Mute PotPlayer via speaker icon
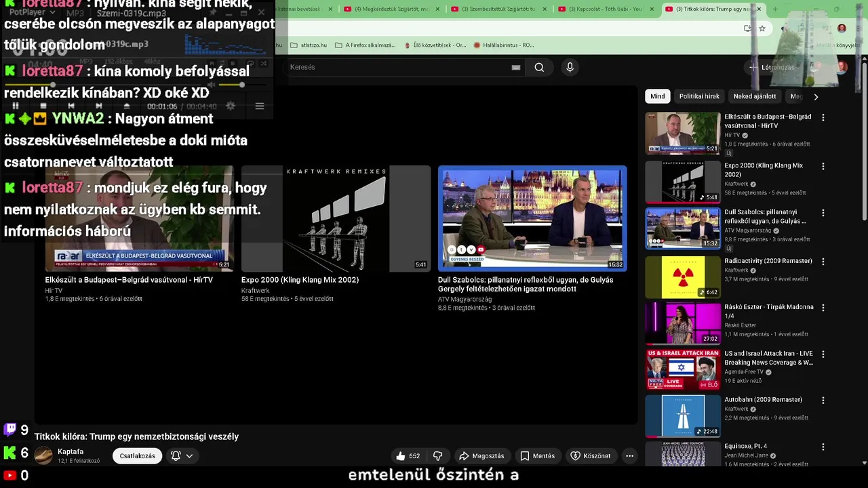This screenshot has width=868, height=488. tap(212, 85)
